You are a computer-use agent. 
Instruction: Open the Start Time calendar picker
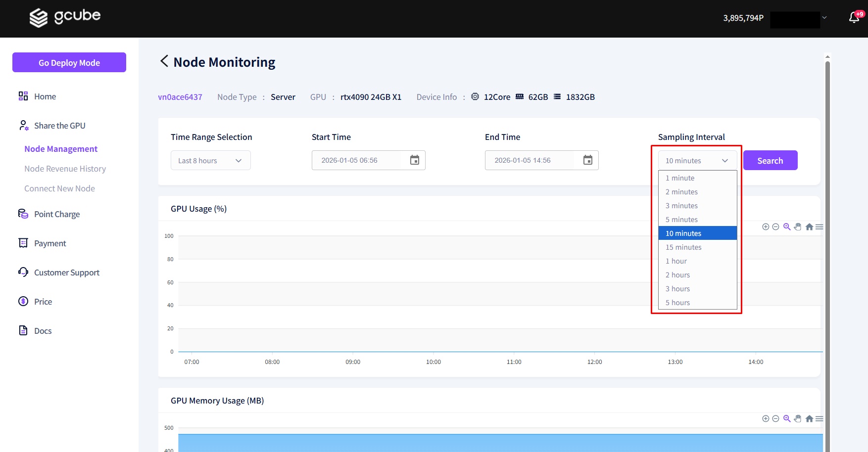tap(414, 160)
